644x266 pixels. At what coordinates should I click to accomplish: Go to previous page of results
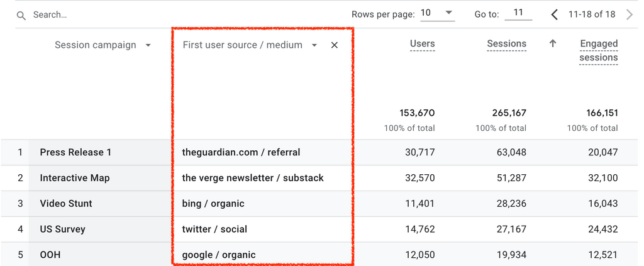click(x=554, y=14)
